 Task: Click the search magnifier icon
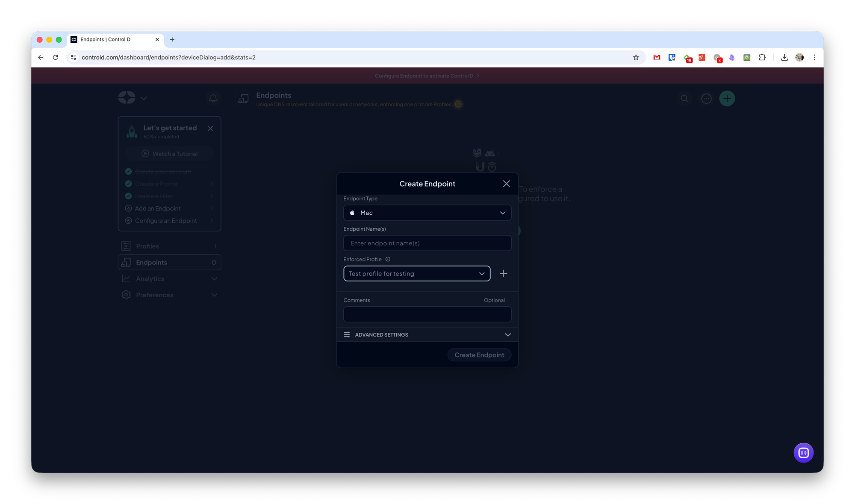click(684, 99)
